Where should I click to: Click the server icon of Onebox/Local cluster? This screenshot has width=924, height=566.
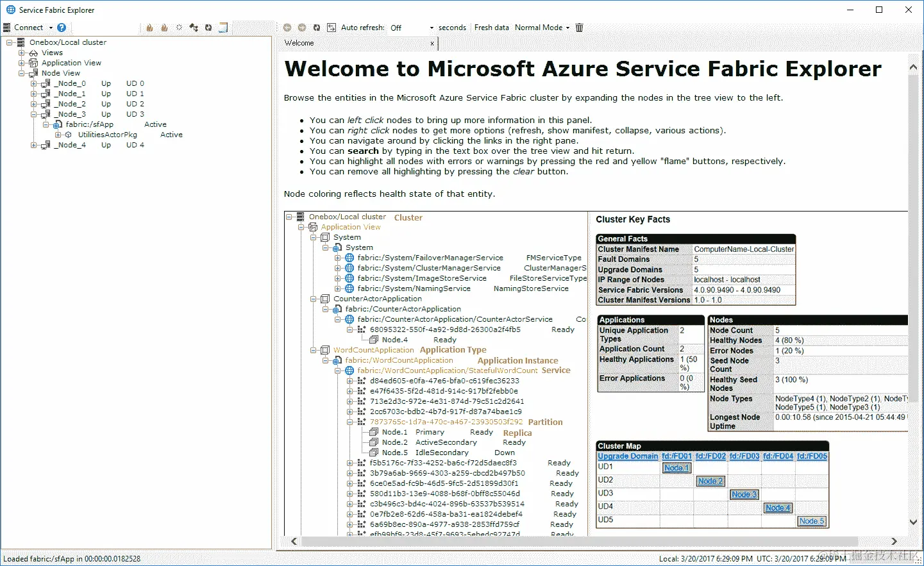(x=21, y=42)
